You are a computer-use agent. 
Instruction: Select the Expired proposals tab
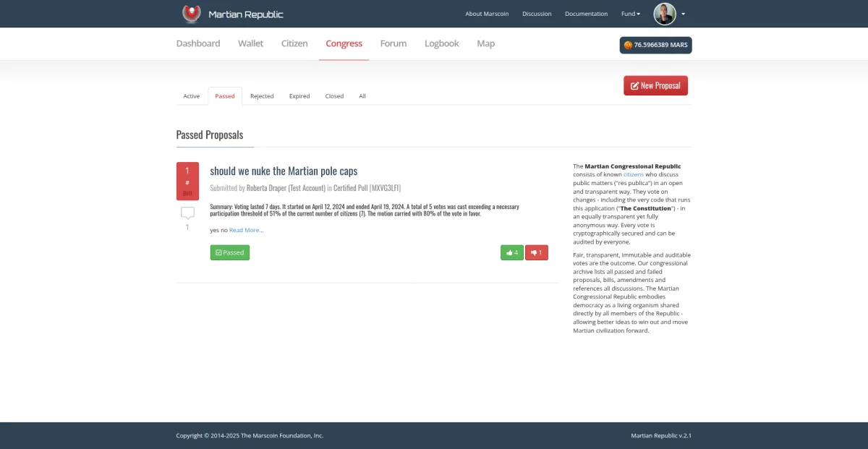(299, 96)
